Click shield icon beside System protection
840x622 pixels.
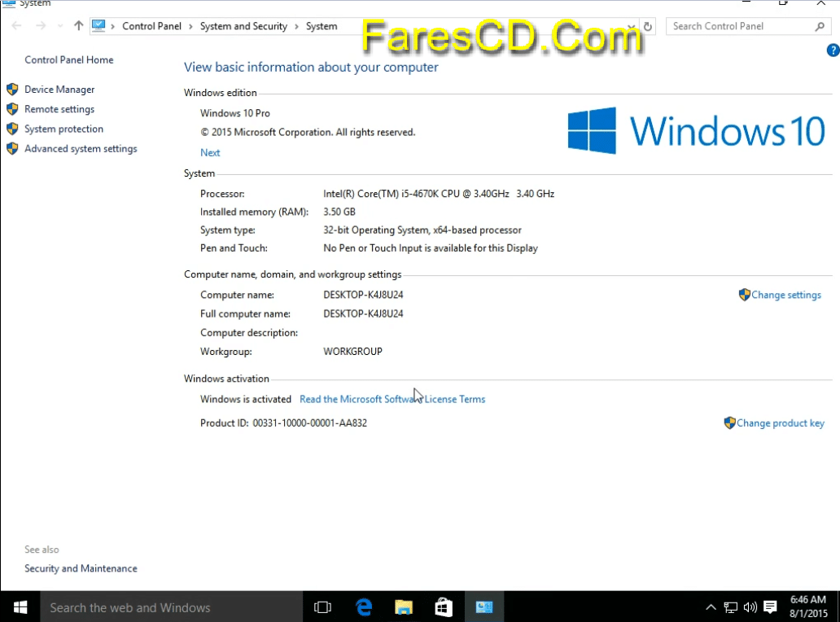click(12, 129)
